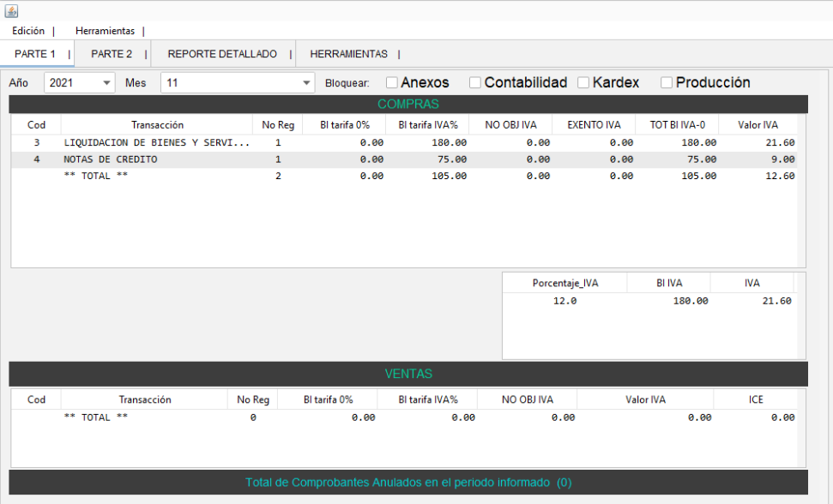Select the PARTE 1 tab
833x504 pixels.
(35, 54)
